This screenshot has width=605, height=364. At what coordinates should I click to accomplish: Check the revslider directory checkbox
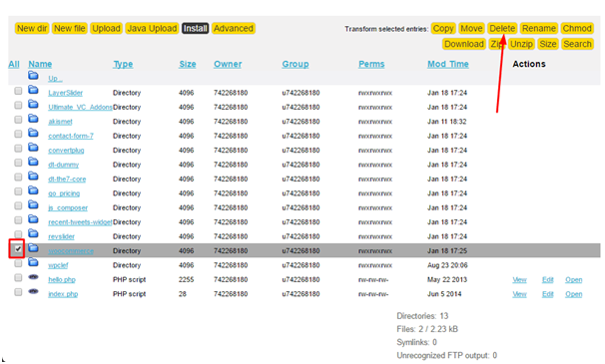[18, 234]
